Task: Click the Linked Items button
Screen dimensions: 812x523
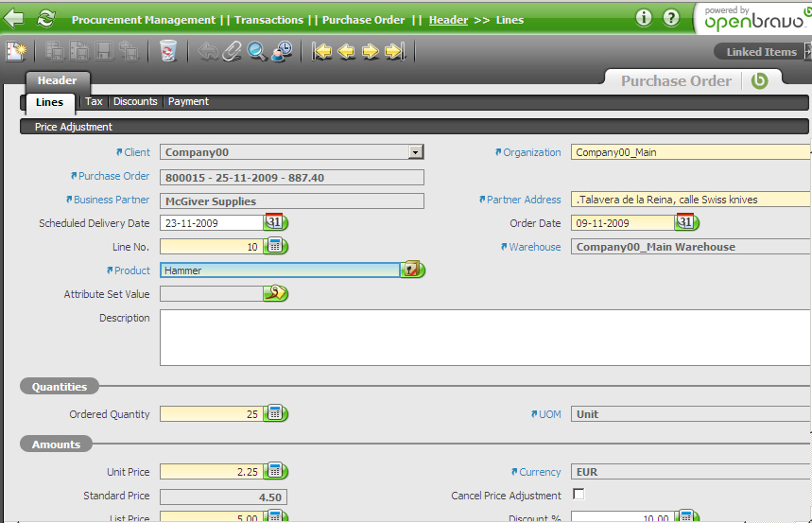Action: 761,52
